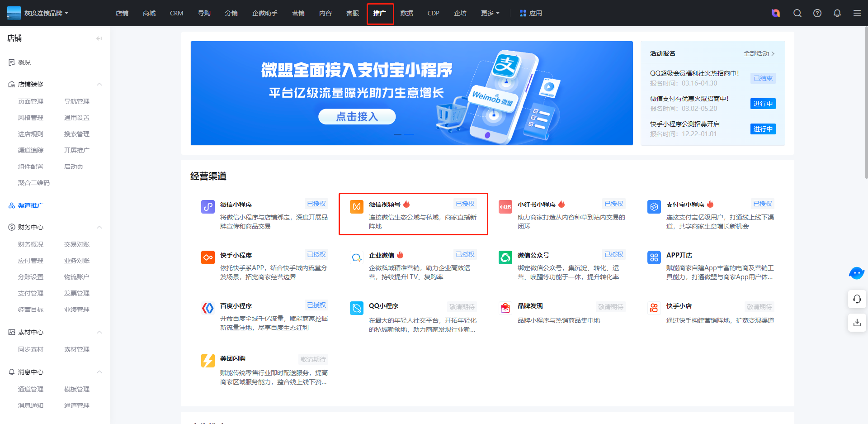Image resolution: width=868 pixels, height=424 pixels.
Task: Open 发票管理 in sidebar
Action: [77, 293]
